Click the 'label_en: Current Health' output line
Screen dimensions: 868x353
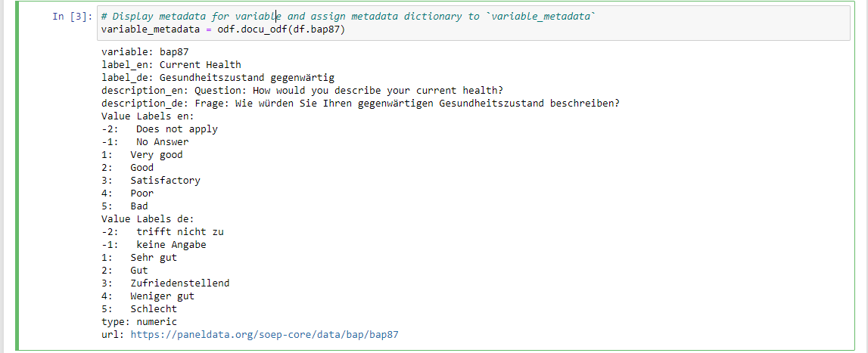click(171, 65)
